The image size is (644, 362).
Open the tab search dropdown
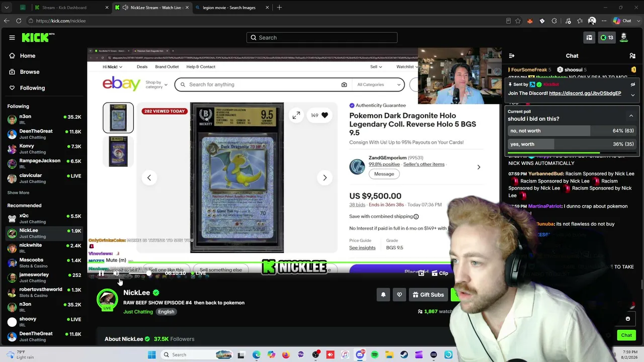tap(7, 8)
